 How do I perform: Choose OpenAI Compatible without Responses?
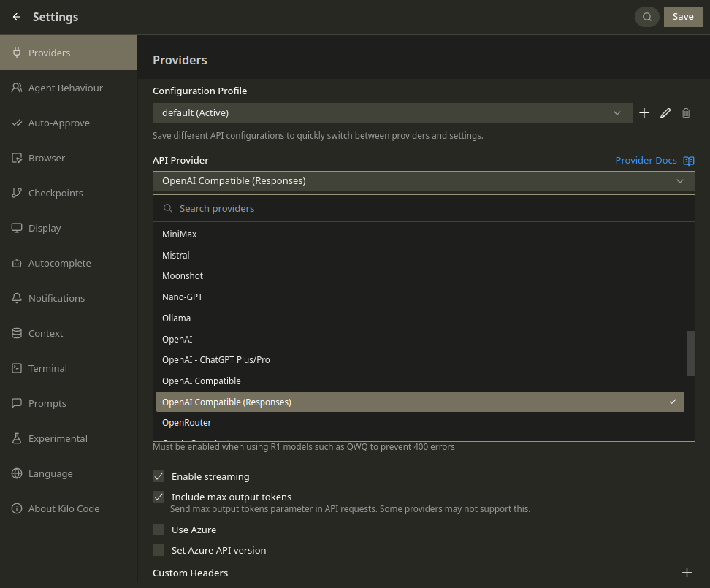[x=420, y=381]
